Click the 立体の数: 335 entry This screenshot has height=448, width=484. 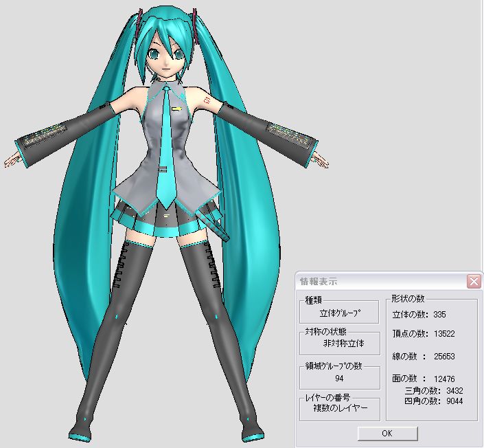(419, 315)
